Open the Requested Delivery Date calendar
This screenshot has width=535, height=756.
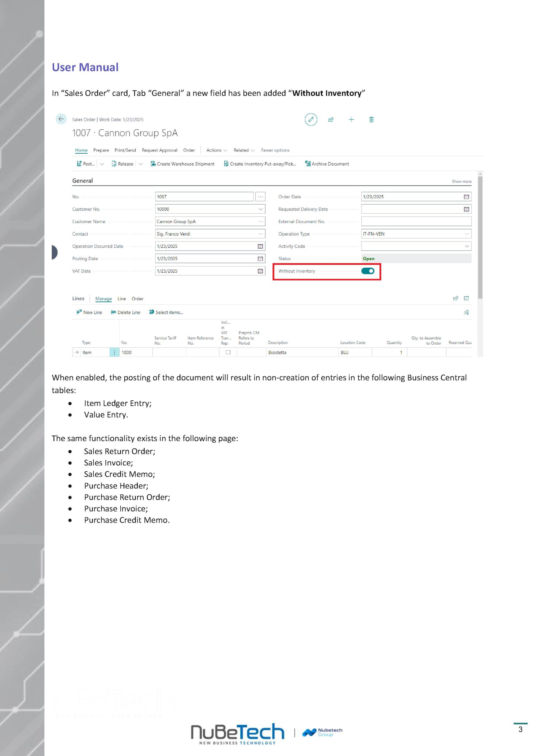click(x=466, y=209)
